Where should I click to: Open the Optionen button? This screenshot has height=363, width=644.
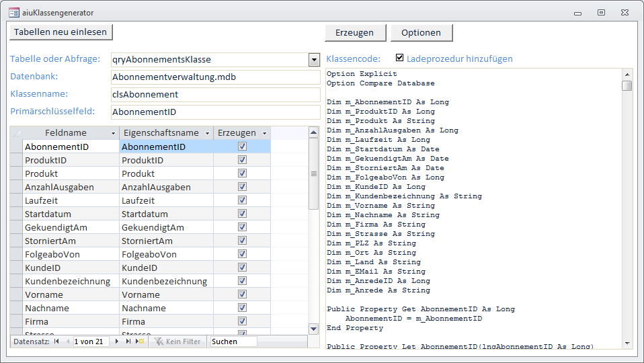tap(421, 32)
